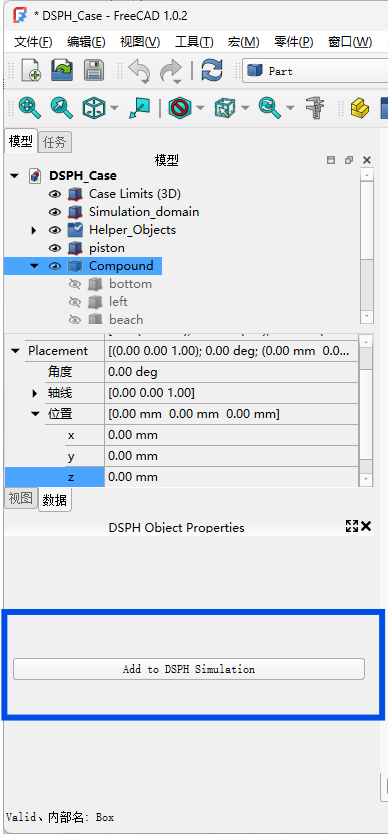This screenshot has width=388, height=834.
Task: Toggle Helper_Objects visibility eye
Action: point(55,230)
